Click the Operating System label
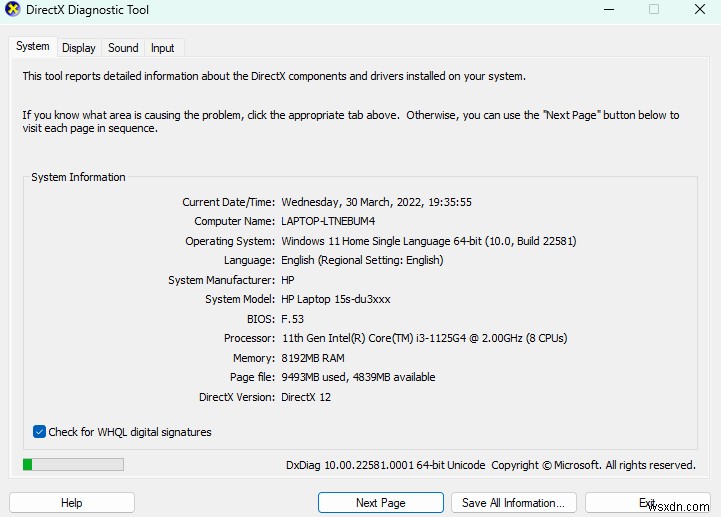The height and width of the screenshot is (517, 721). 230,241
